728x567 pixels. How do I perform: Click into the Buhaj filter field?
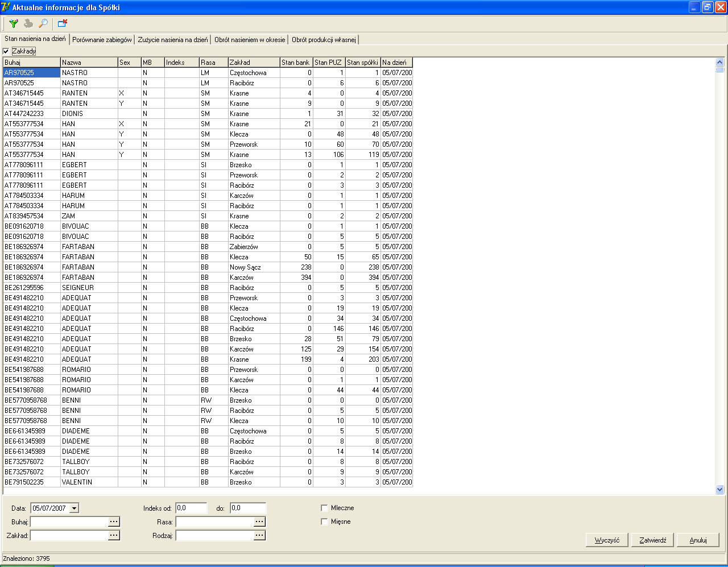pyautogui.click(x=69, y=522)
